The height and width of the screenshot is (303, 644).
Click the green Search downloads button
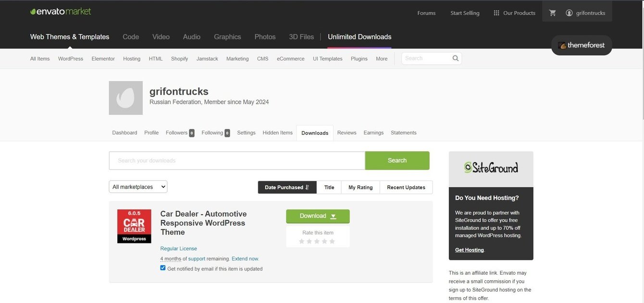click(397, 160)
